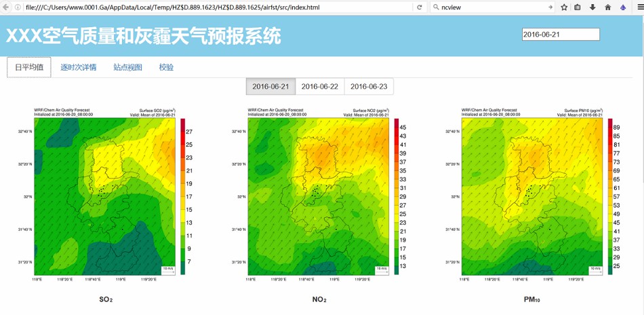The width and height of the screenshot is (644, 315).
Task: Open the browser hamburger menu
Action: [637, 7]
